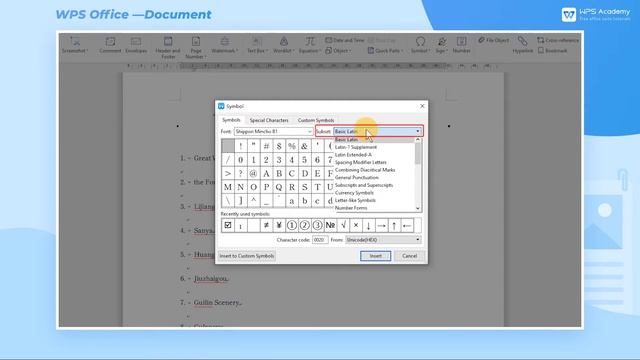Select the square root recent symbol

tap(343, 225)
